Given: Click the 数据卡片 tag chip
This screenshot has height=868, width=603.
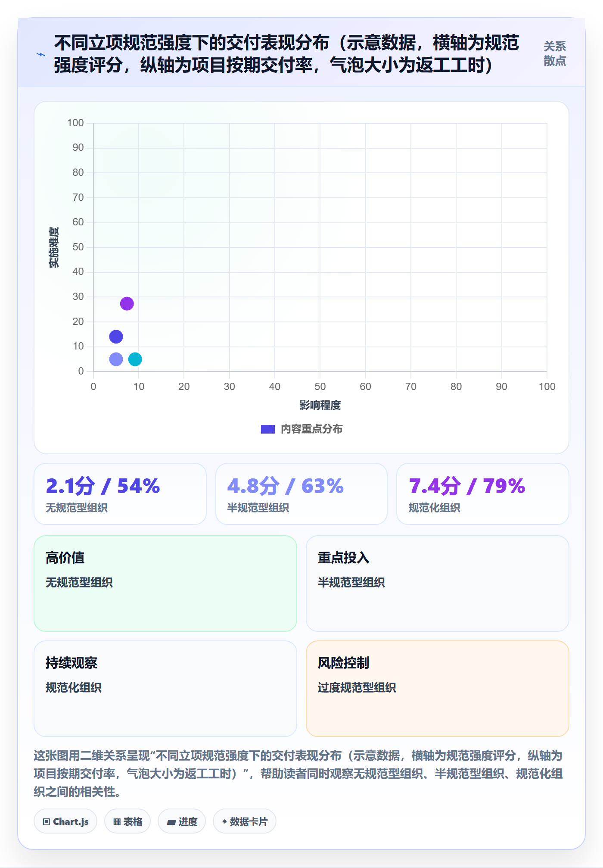Looking at the screenshot, I should 245,821.
